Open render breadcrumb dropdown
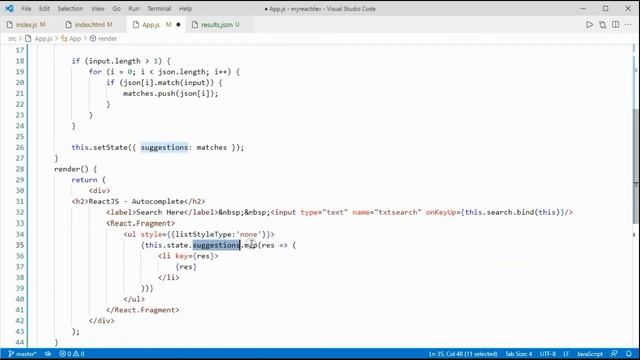Viewport: 640px width, 360px height. pos(103,38)
